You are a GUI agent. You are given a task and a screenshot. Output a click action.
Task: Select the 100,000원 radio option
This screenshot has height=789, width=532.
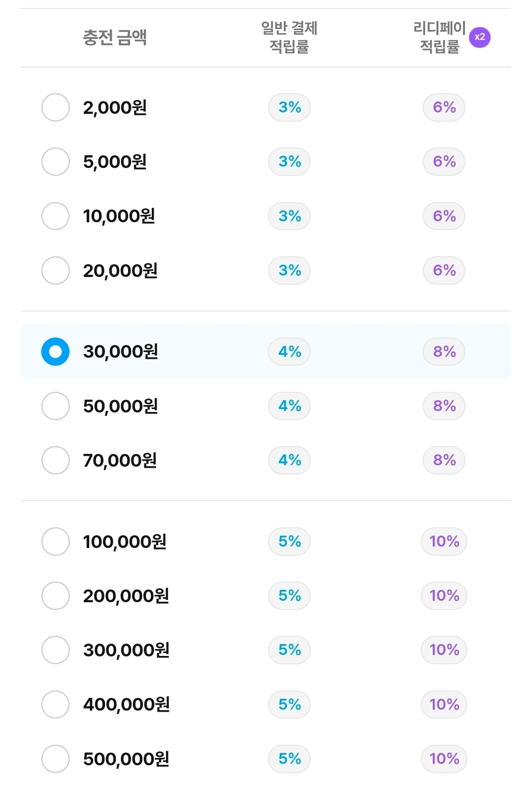click(x=55, y=542)
